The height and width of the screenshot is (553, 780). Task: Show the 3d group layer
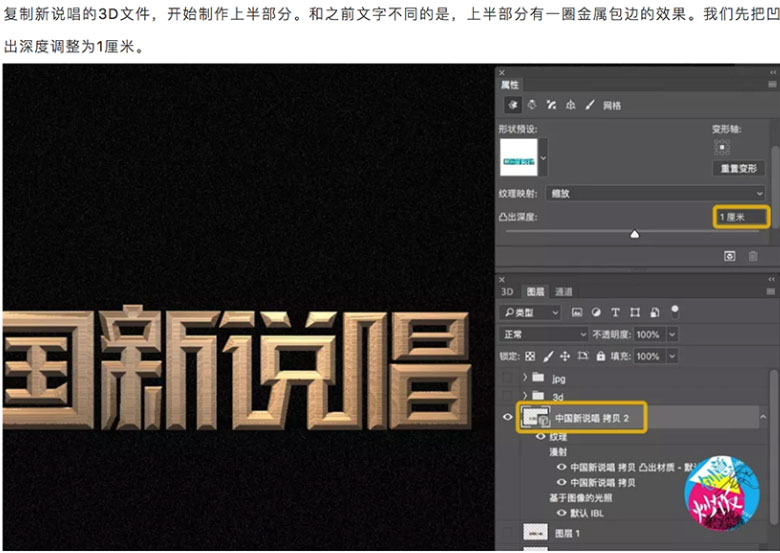[x=507, y=396]
